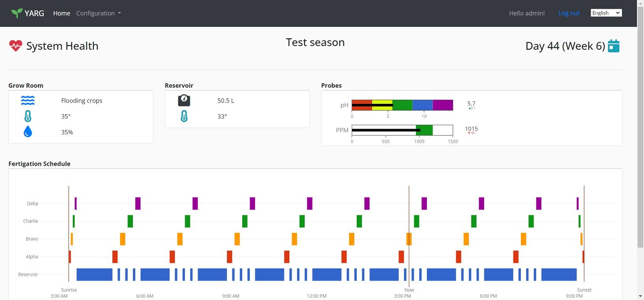Click the Reservoir thermometer icon
This screenshot has width=644, height=300.
tap(184, 116)
